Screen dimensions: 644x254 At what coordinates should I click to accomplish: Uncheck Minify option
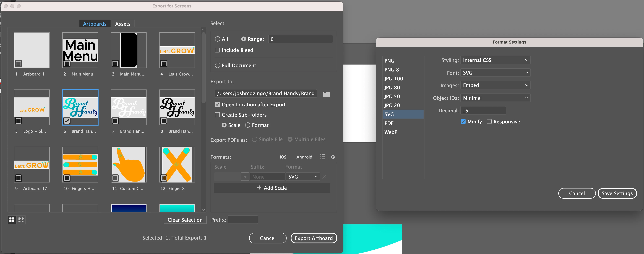463,121
